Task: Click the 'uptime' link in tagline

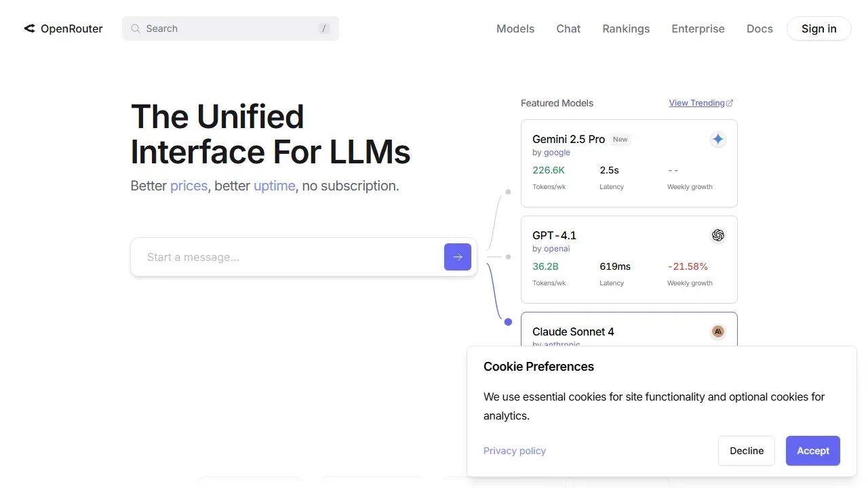Action: pos(275,186)
